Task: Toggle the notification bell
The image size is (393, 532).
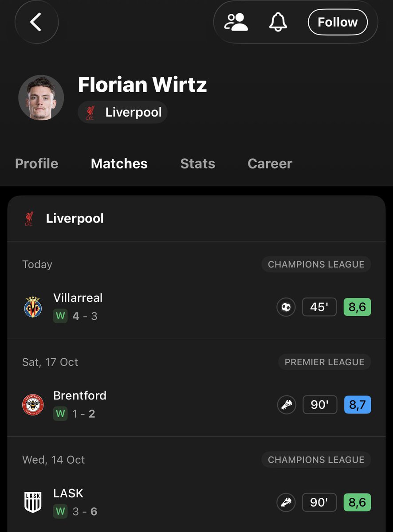Action: coord(278,22)
